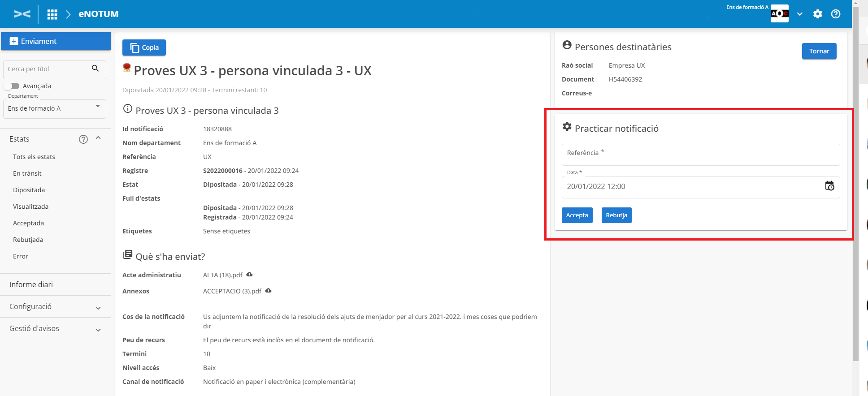Viewport: 868px width, 396px height.
Task: Open the calendar date picker icon
Action: [829, 186]
